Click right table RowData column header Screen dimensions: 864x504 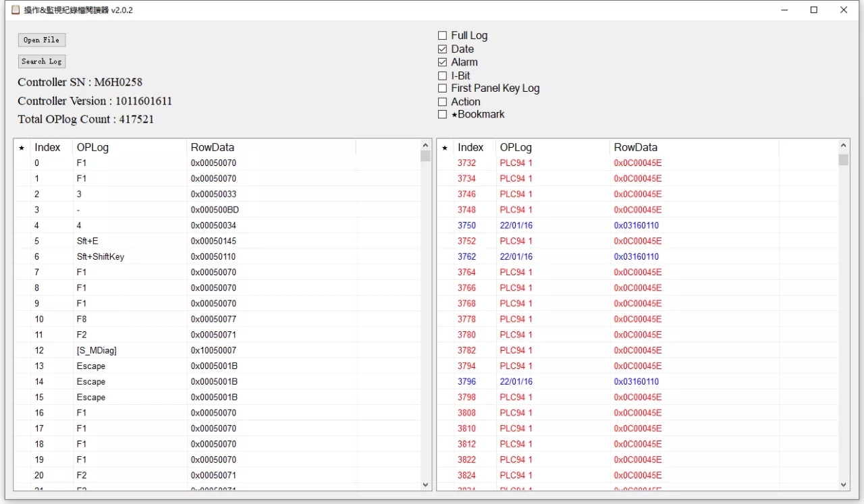[x=695, y=147]
